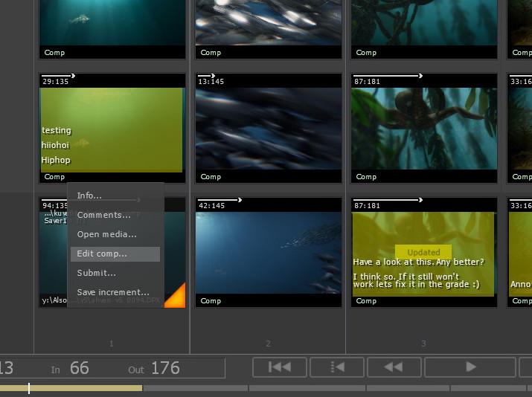The image size is (532, 397).
Task: Click the In point value 66
Action: (x=80, y=368)
